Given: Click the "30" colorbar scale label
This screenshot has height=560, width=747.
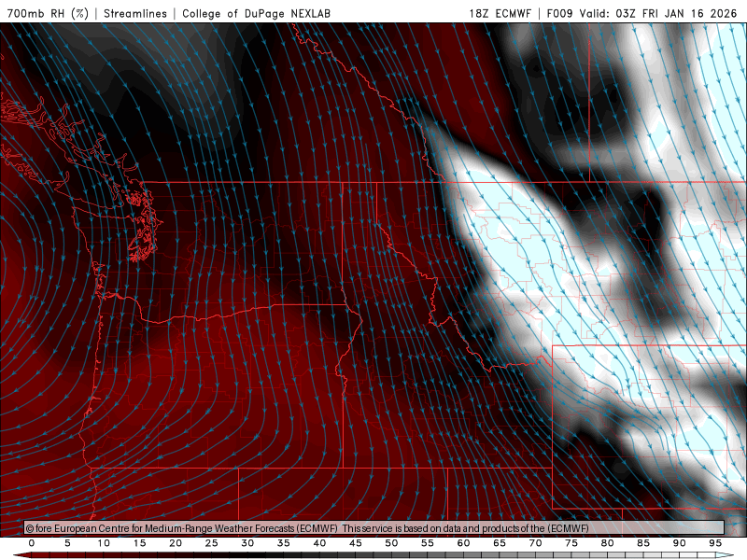Looking at the screenshot, I should 247,543.
